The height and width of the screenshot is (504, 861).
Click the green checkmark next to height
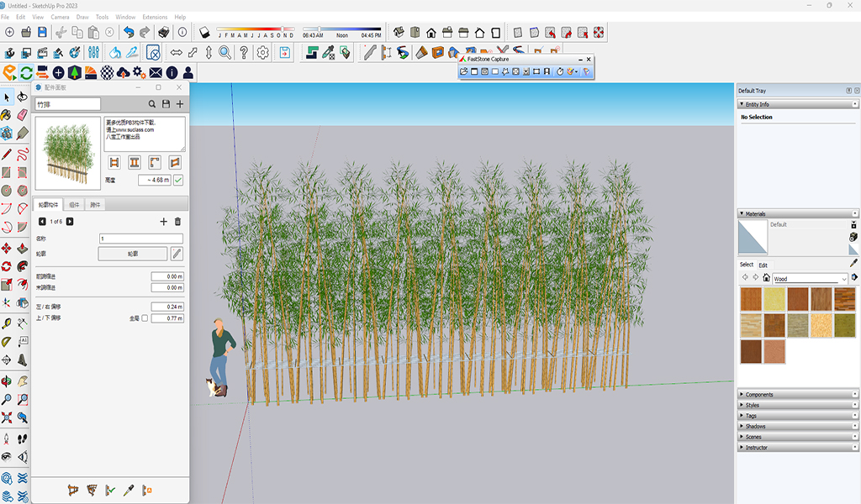coord(178,180)
